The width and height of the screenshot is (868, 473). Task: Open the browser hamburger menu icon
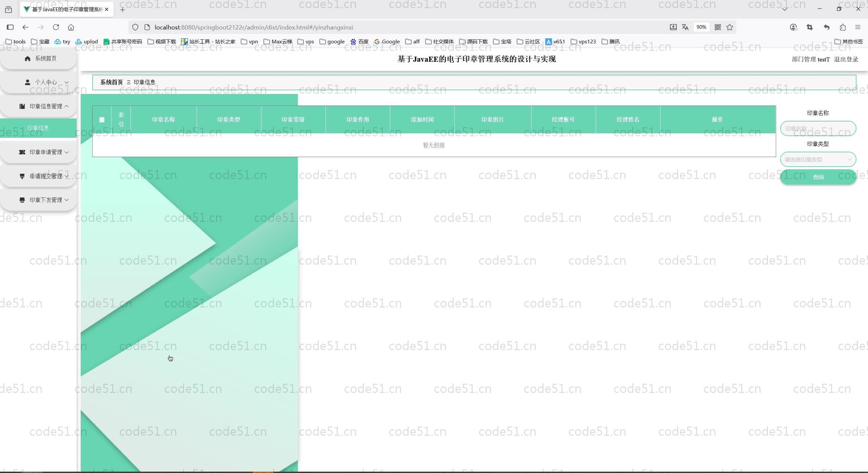(858, 27)
